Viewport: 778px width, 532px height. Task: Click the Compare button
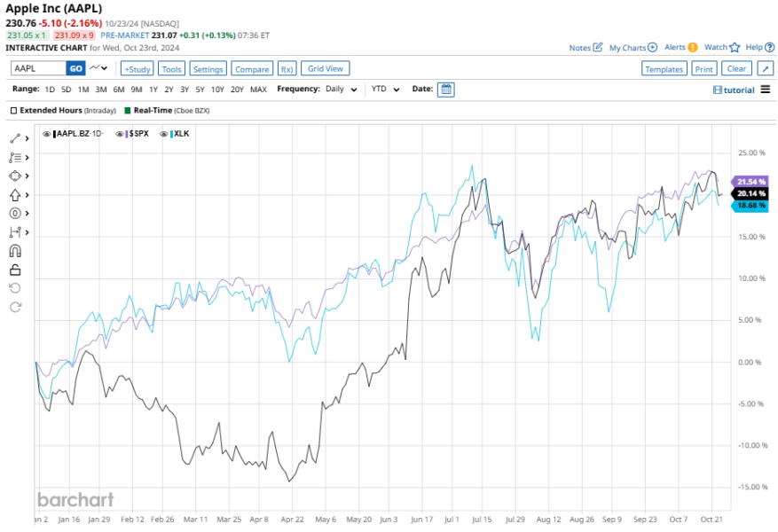pos(252,68)
